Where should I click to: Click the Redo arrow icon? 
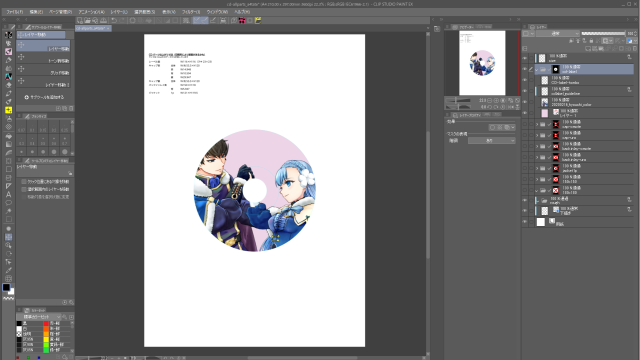tap(122, 20)
